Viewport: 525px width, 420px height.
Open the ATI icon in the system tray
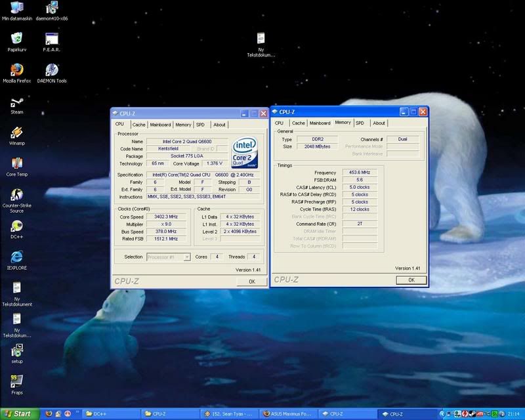point(480,414)
